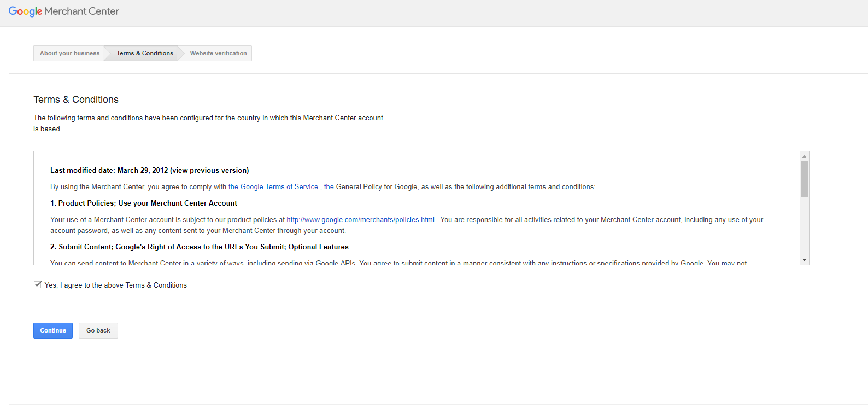Click the terms box scrollbar thumb
The width and height of the screenshot is (868, 408).
(x=804, y=179)
